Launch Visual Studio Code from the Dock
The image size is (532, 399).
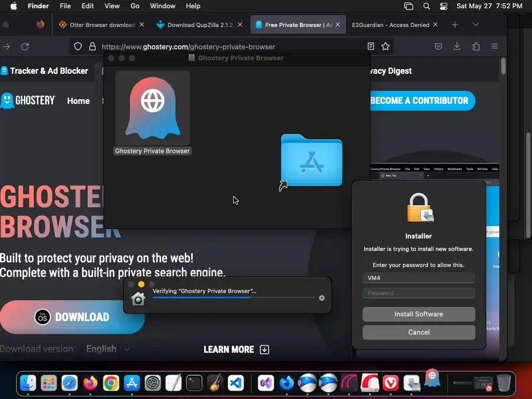coord(236,383)
